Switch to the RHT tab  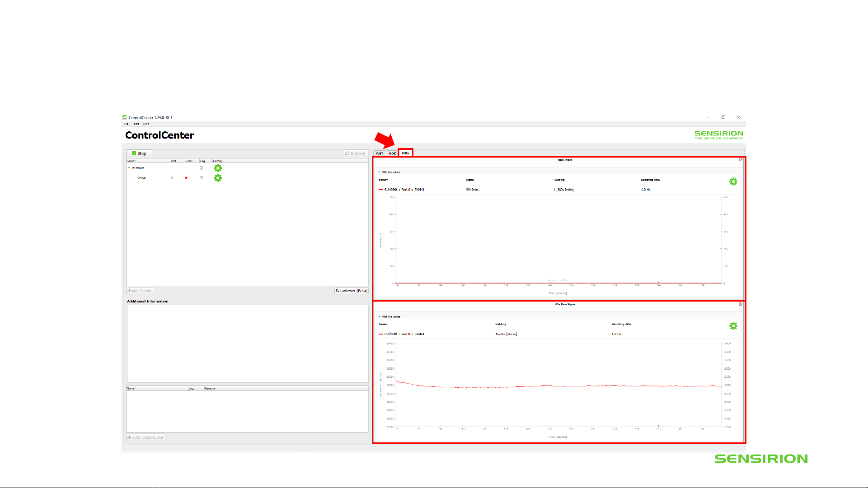pyautogui.click(x=380, y=153)
